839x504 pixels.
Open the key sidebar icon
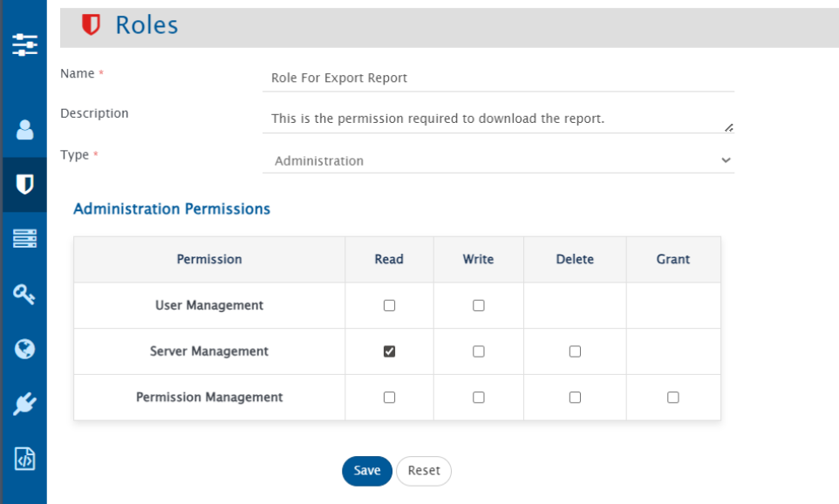(24, 294)
